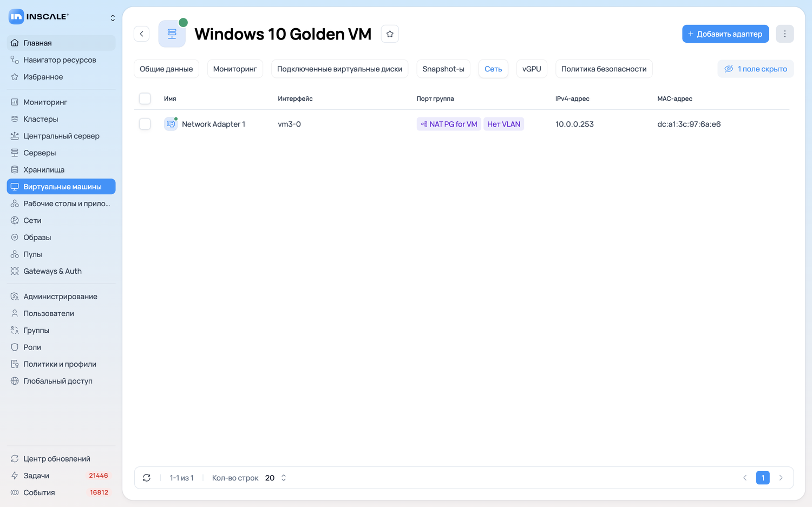Click the Центр обновлений refresh icon
Screen dimensions: 812x507
click(x=15, y=459)
